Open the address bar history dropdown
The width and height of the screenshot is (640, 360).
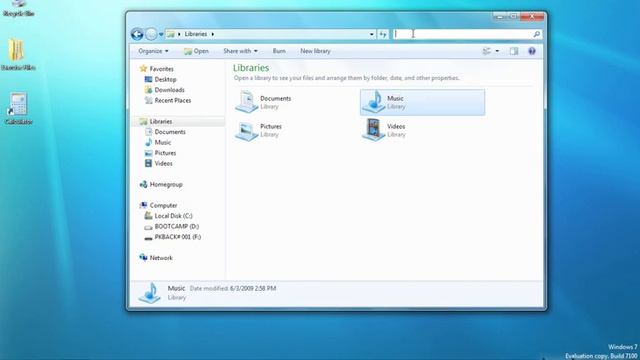tap(371, 34)
